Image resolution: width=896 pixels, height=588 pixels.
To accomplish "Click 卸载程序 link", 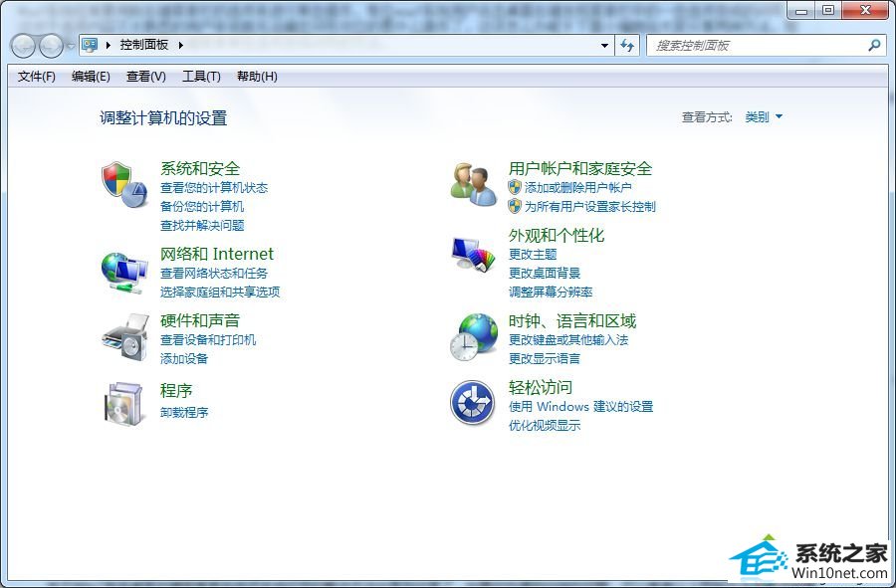I will pyautogui.click(x=184, y=412).
